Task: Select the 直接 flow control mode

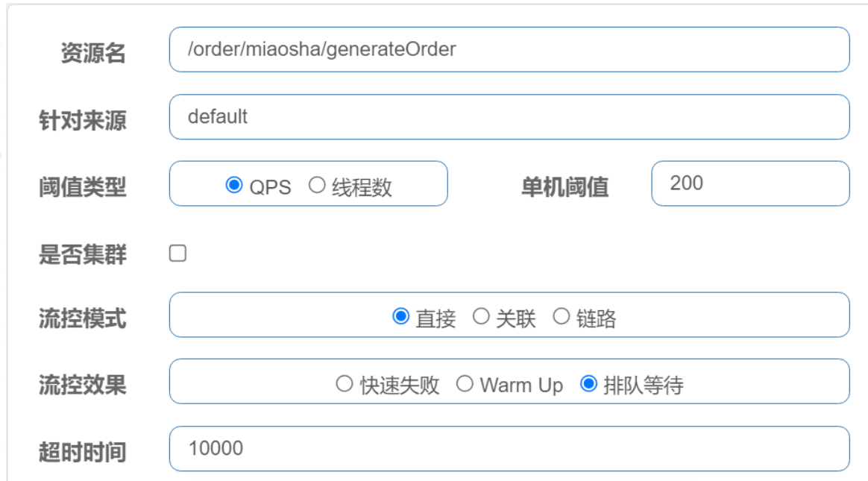Action: (400, 317)
